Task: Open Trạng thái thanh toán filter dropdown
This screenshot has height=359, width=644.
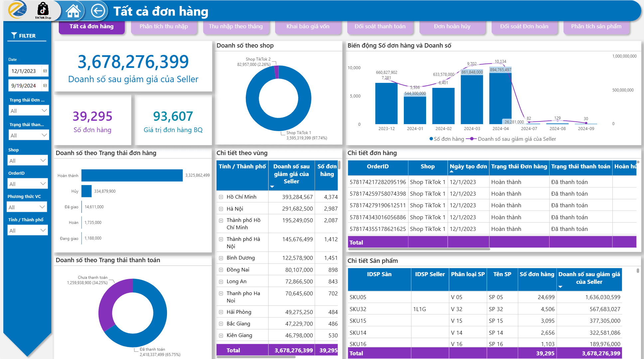Action: (x=29, y=135)
